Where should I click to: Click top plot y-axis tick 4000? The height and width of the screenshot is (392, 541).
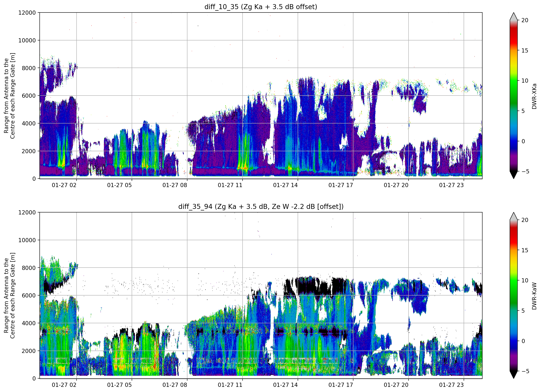pyautogui.click(x=29, y=123)
